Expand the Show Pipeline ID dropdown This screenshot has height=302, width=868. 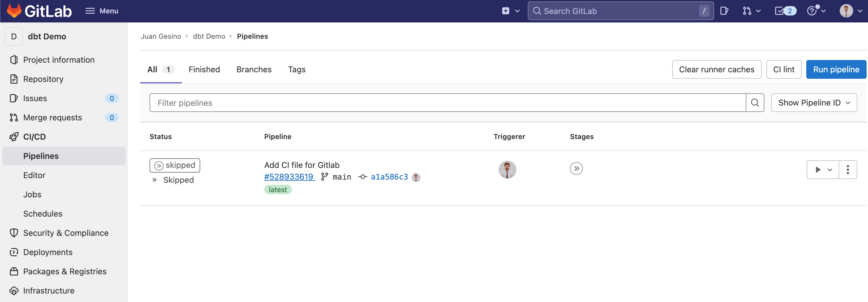[x=814, y=103]
